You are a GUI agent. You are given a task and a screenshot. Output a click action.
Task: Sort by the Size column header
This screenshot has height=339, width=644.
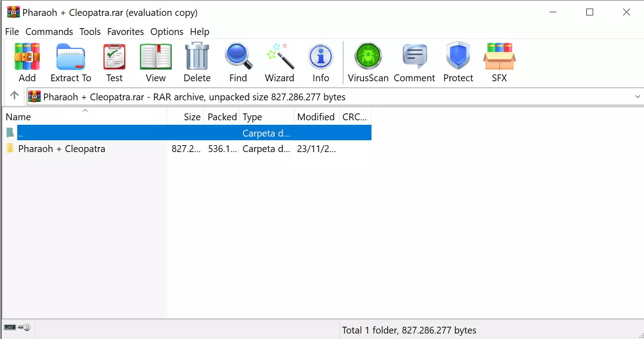pos(185,116)
